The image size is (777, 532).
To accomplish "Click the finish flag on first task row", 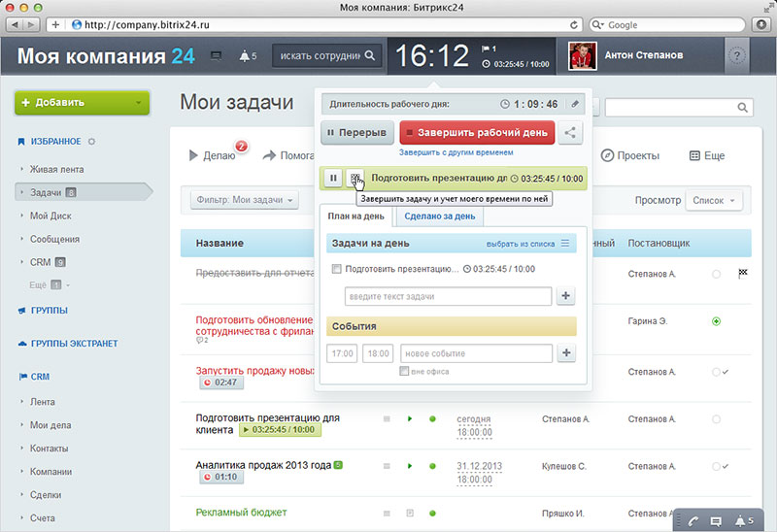I will tap(742, 273).
